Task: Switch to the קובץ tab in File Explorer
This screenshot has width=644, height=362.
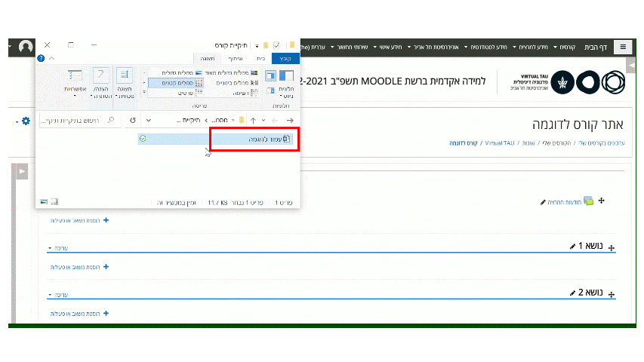Action: pyautogui.click(x=285, y=59)
